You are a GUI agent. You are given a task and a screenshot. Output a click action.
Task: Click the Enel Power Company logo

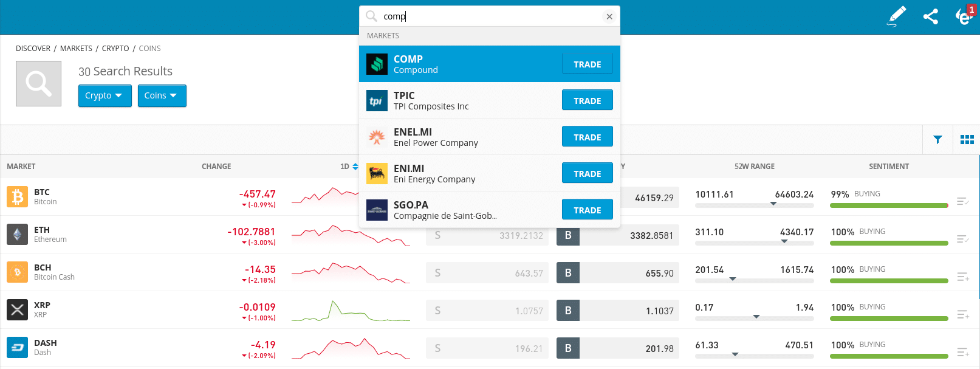point(377,137)
